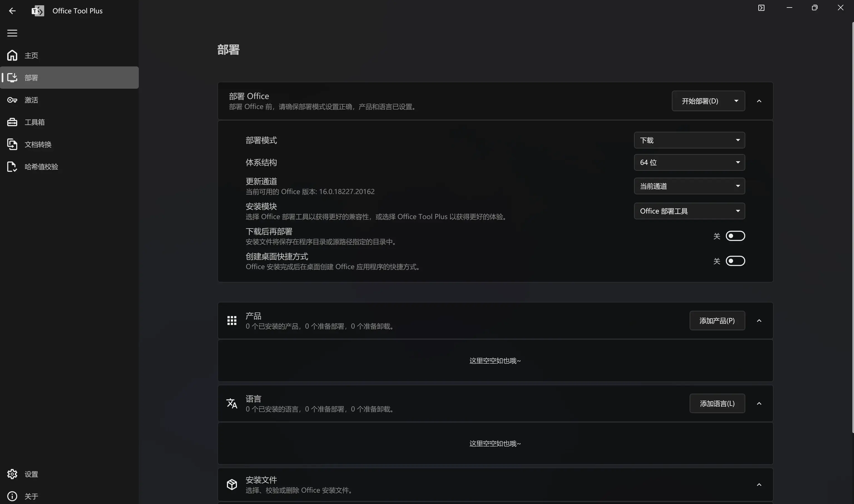Collapse the 产品 section chevron
Screen dimensions: 854x504
pos(759,321)
